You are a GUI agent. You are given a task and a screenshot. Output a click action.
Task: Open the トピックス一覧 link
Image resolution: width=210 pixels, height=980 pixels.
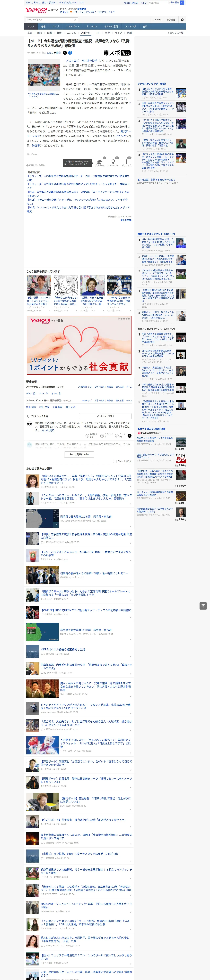coord(175,33)
